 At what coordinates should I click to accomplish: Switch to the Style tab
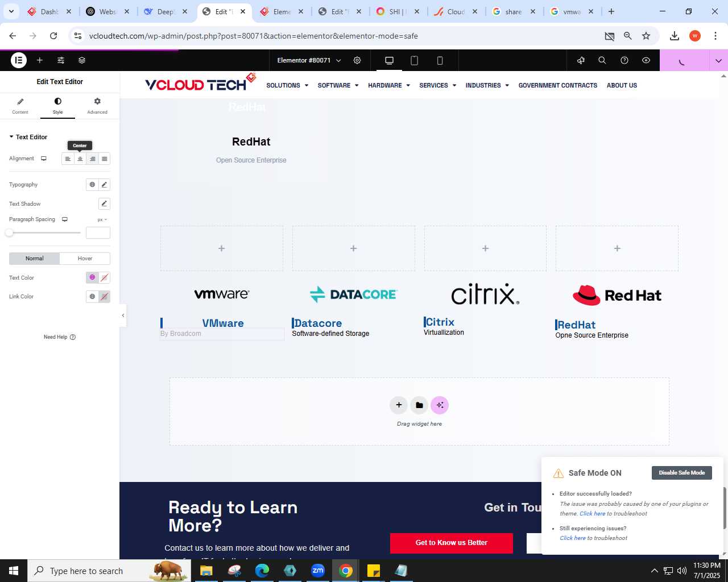pyautogui.click(x=57, y=106)
